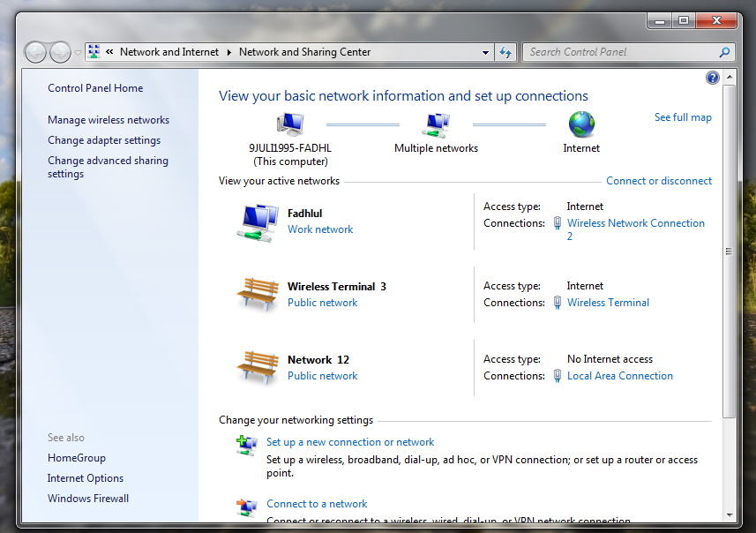Open the address bar history dropdown
The image size is (756, 533).
[x=484, y=52]
